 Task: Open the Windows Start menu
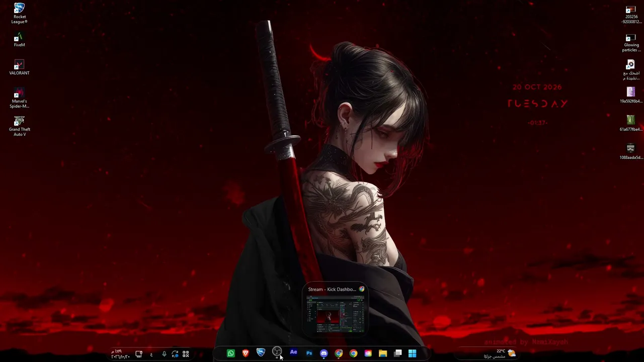413,353
